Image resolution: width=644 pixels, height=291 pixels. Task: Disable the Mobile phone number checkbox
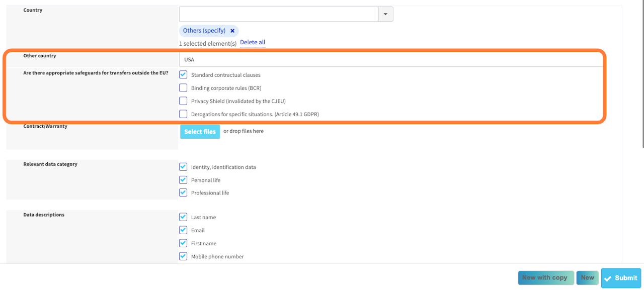[183, 256]
